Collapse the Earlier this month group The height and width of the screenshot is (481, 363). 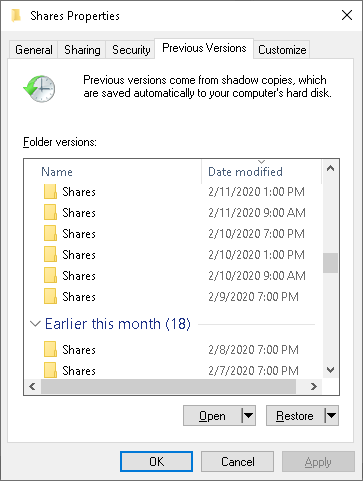[x=35, y=324]
